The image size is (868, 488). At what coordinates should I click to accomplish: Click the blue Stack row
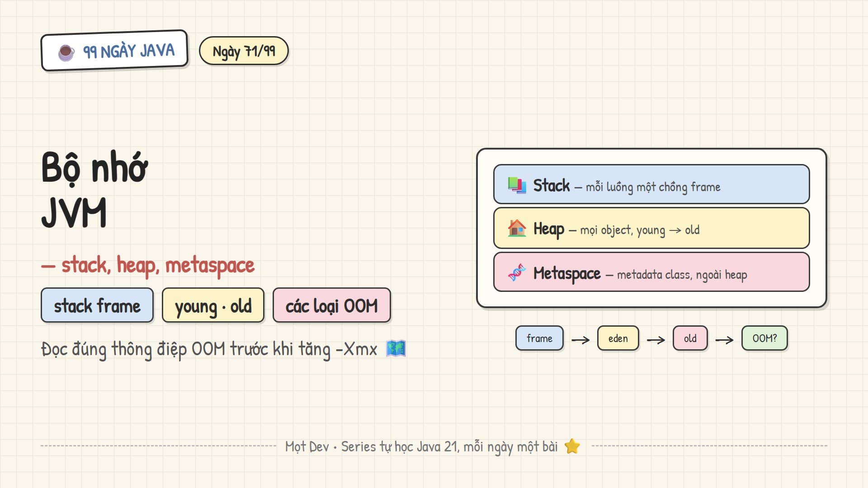pyautogui.click(x=651, y=184)
